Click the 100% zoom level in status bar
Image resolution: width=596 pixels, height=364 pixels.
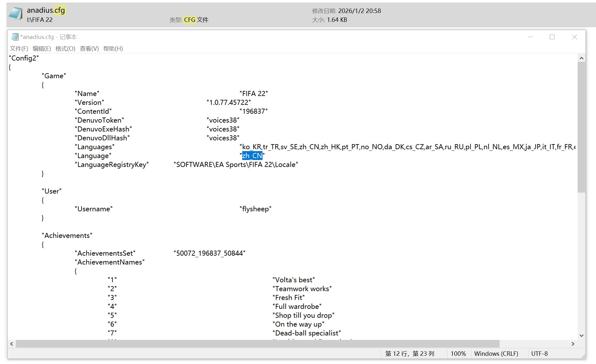pos(458,354)
